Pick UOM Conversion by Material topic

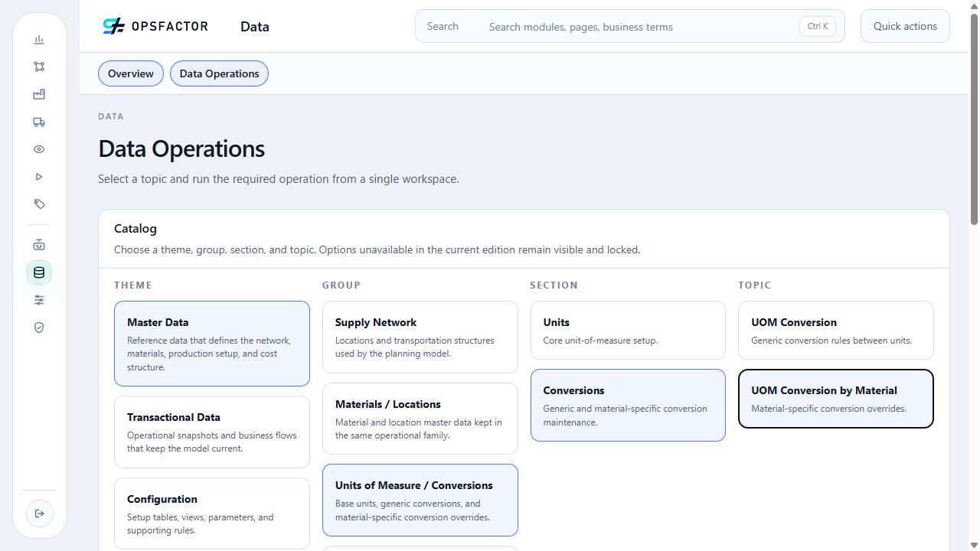(836, 399)
